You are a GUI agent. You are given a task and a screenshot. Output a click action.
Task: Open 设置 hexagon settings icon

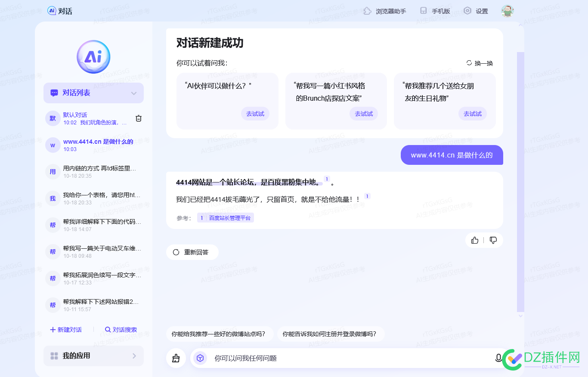point(467,11)
